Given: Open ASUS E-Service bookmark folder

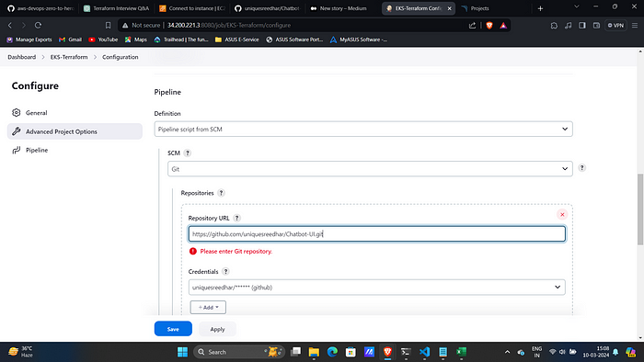Looking at the screenshot, I should (x=237, y=40).
